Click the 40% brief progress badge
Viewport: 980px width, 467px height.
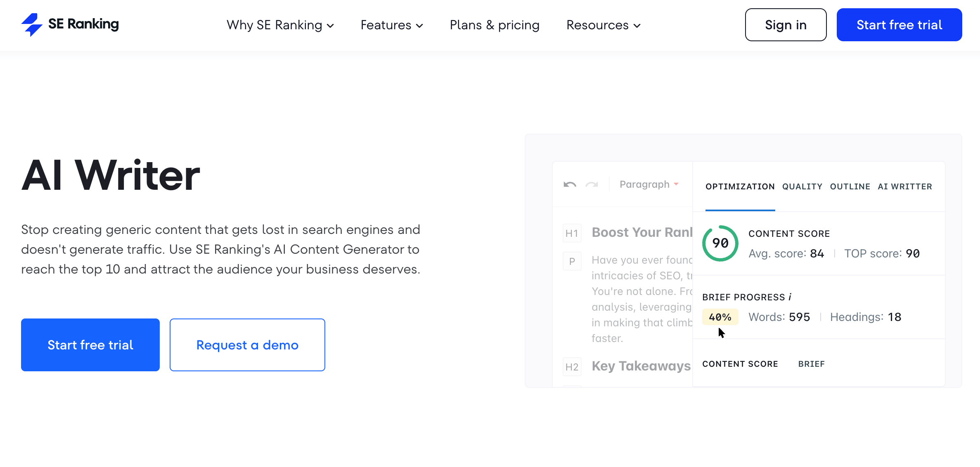pos(720,317)
